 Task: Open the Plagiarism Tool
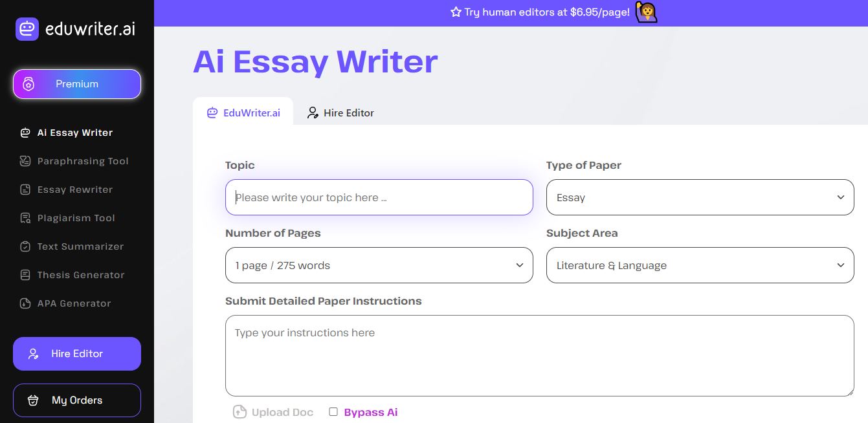76,218
